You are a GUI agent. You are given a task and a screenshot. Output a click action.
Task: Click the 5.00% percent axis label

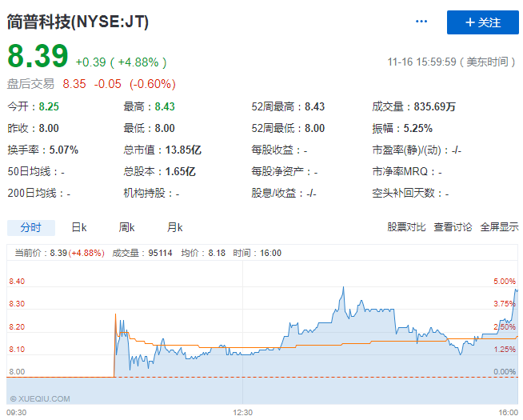point(505,282)
